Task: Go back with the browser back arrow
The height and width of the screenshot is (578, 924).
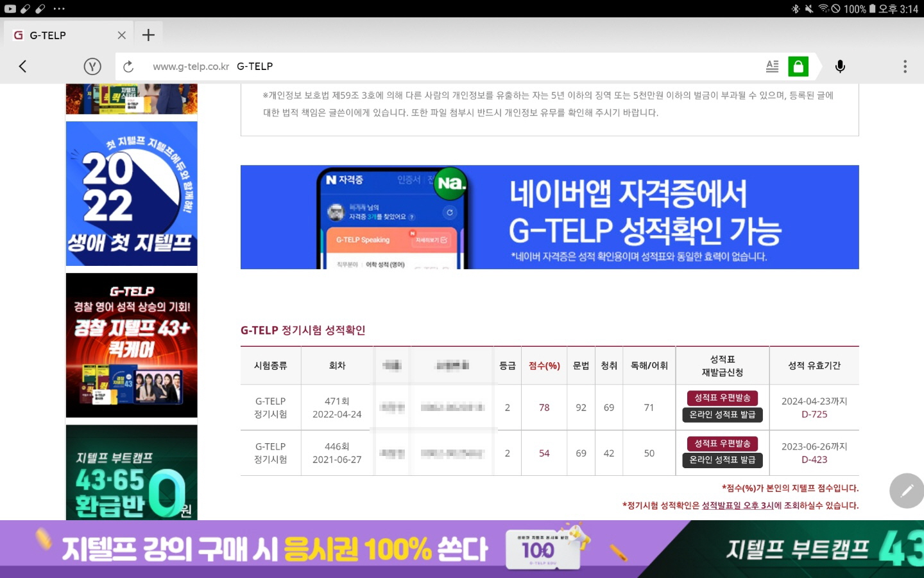Action: click(x=22, y=66)
